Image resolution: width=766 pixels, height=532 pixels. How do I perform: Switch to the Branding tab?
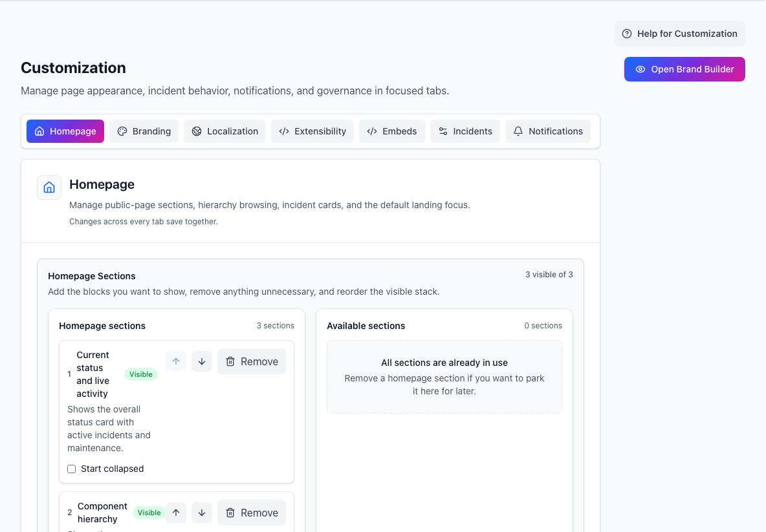click(144, 131)
